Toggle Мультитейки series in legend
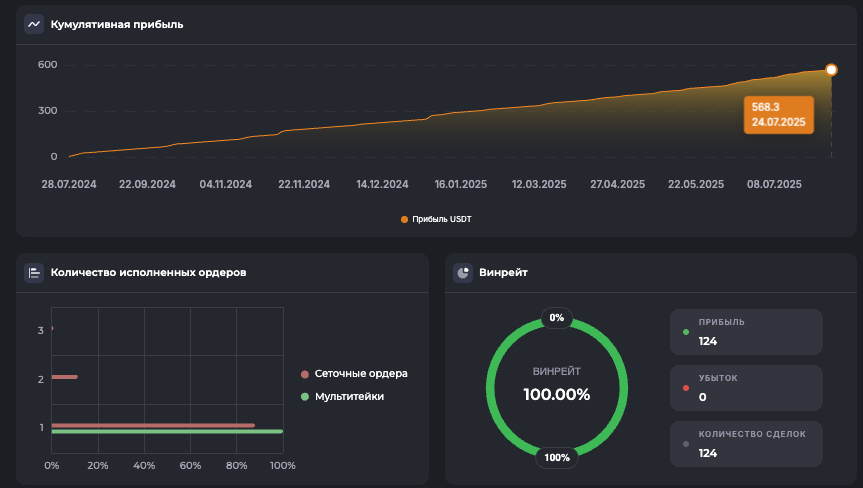This screenshot has width=863, height=488. [349, 396]
